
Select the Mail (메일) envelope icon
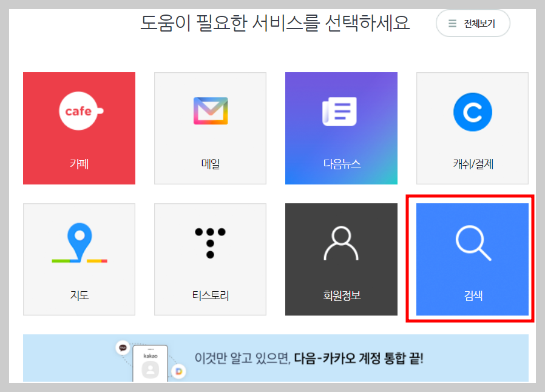tap(210, 111)
